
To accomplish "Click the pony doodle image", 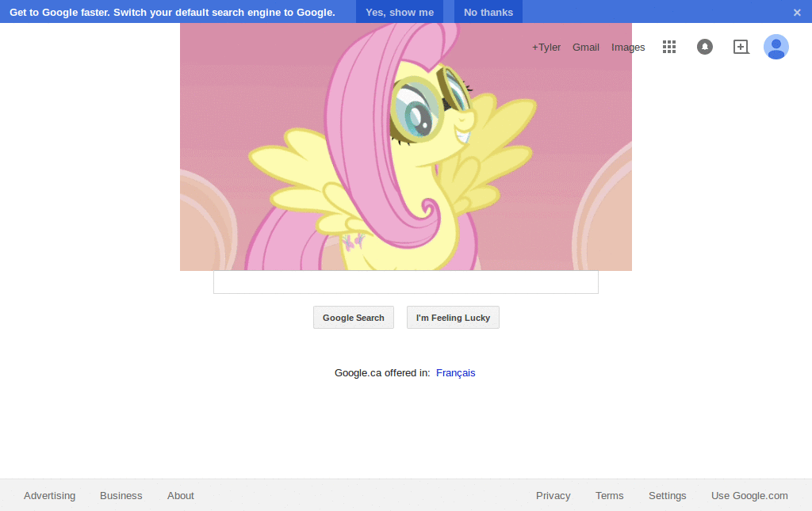I will (x=406, y=147).
